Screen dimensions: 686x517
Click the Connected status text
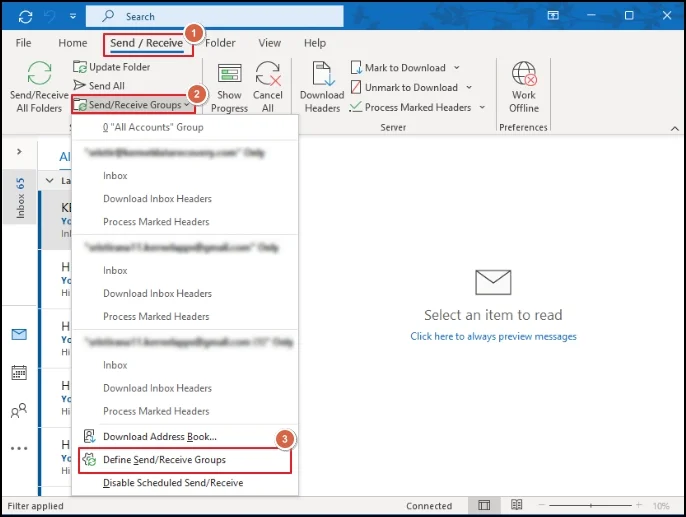(x=429, y=506)
